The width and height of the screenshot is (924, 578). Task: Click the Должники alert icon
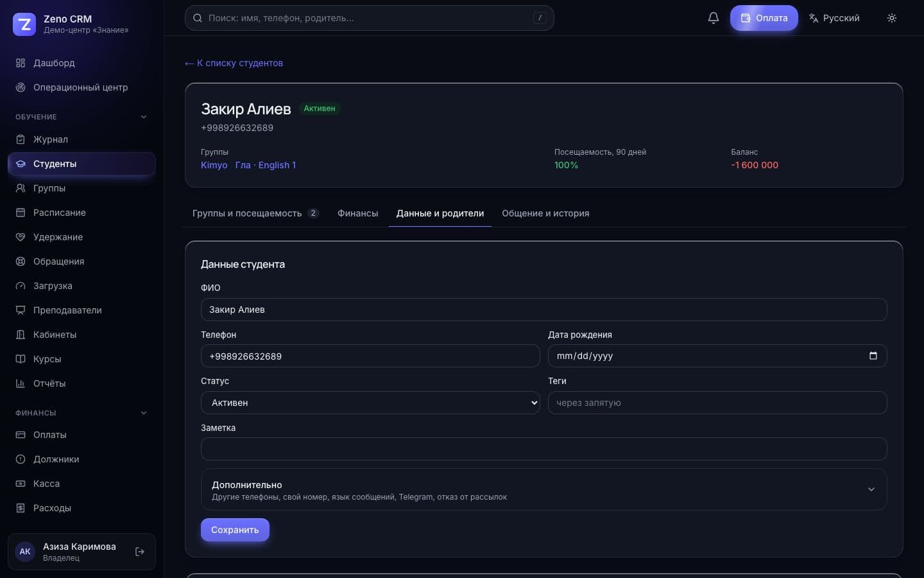pyautogui.click(x=21, y=459)
